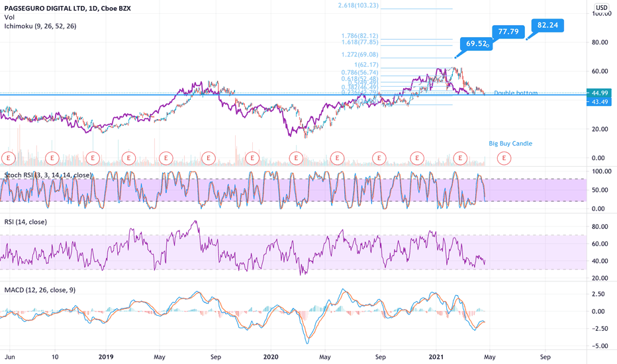Image resolution: width=617 pixels, height=364 pixels.
Task: Click the 0.618(52.48) Fibonacci level label
Action: pyautogui.click(x=359, y=79)
